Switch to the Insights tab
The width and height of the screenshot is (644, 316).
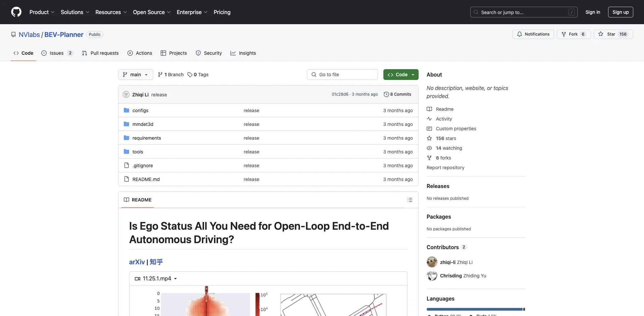243,53
